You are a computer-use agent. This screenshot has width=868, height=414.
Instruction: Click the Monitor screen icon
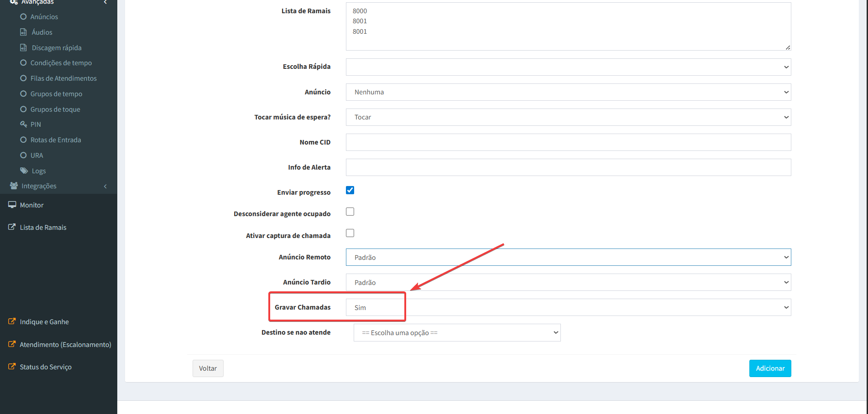pos(12,205)
